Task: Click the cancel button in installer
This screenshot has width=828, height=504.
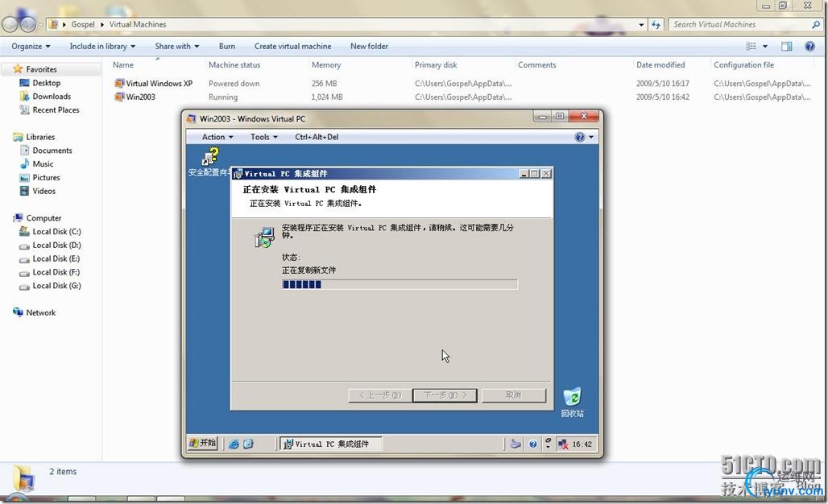Action: click(514, 395)
